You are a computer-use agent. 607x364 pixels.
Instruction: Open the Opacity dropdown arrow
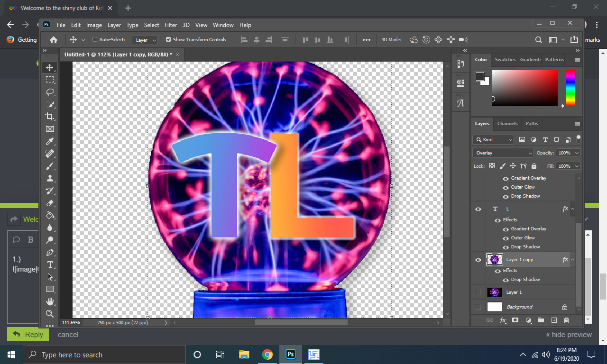click(577, 153)
